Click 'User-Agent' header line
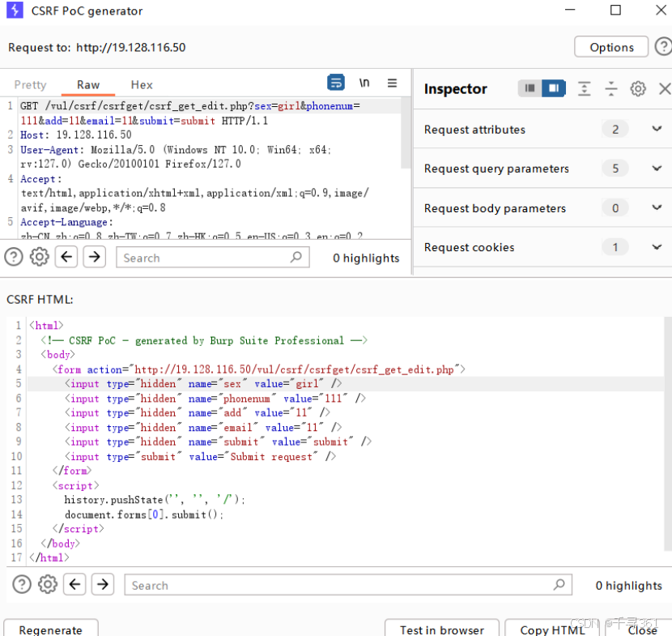 click(176, 156)
